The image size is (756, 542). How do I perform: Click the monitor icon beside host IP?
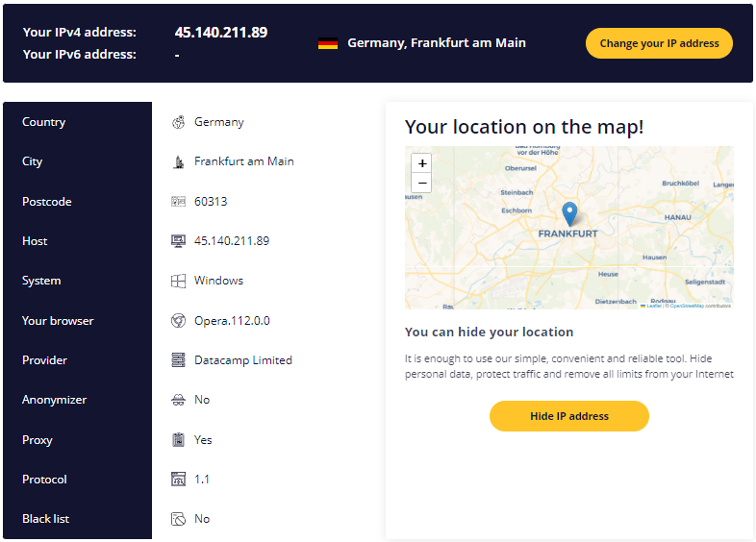click(178, 241)
